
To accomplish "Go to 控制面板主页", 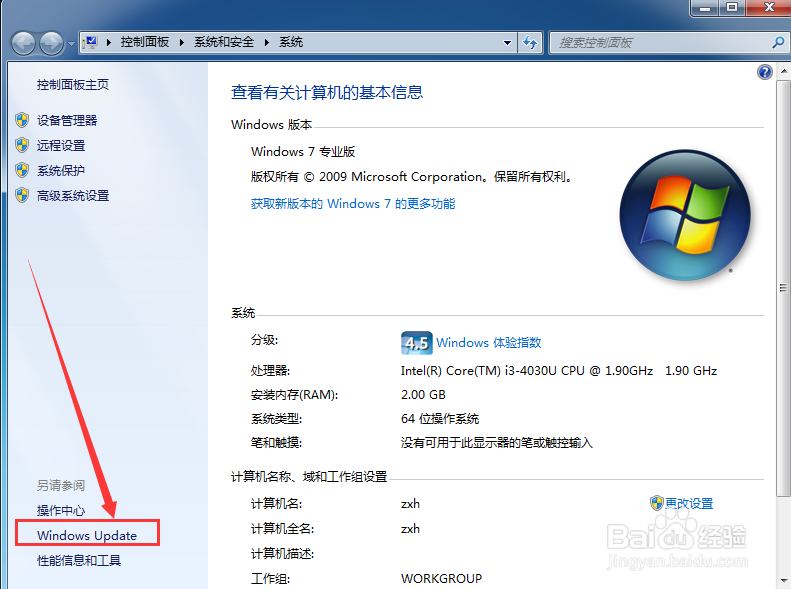I will 73,85.
